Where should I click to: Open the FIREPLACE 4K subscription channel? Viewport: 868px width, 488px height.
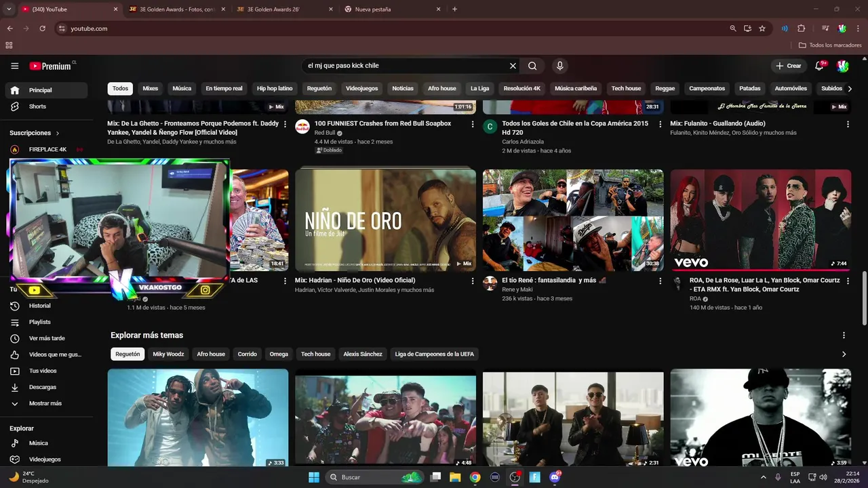pyautogui.click(x=46, y=149)
